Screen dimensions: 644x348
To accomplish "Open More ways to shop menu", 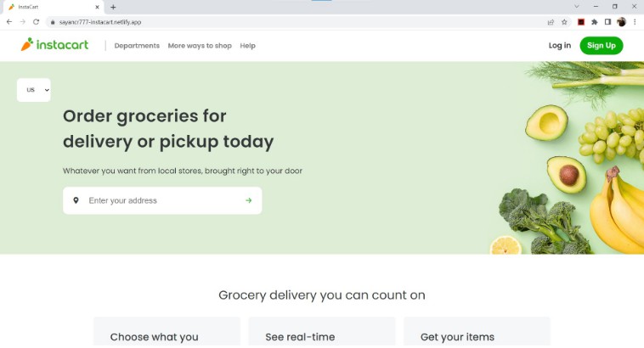I will [200, 46].
